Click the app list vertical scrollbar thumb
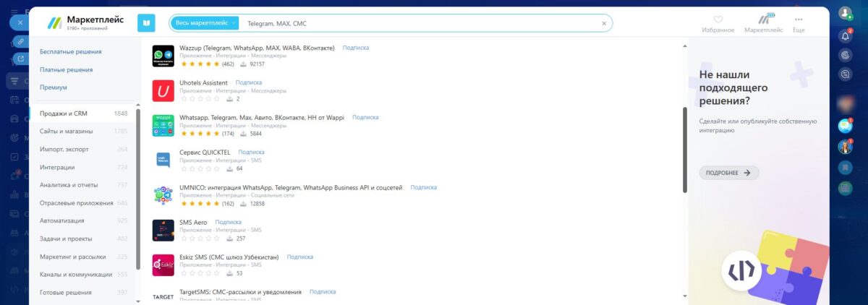868x305 pixels. [684, 150]
